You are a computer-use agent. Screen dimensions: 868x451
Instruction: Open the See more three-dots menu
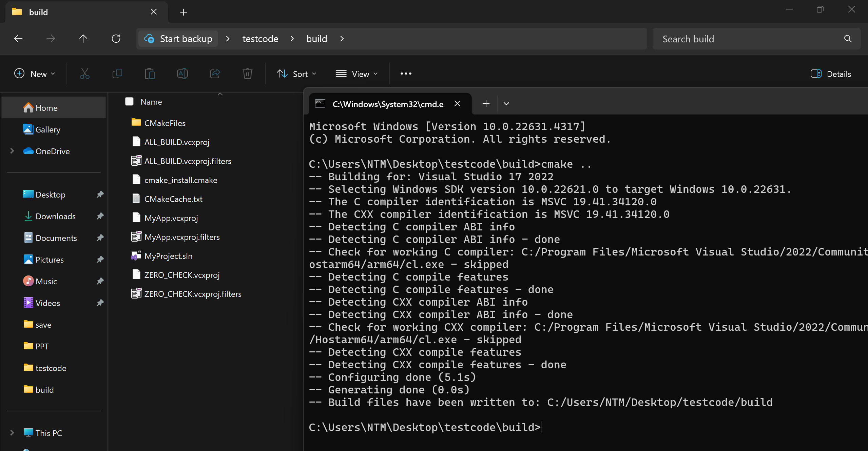click(x=406, y=74)
